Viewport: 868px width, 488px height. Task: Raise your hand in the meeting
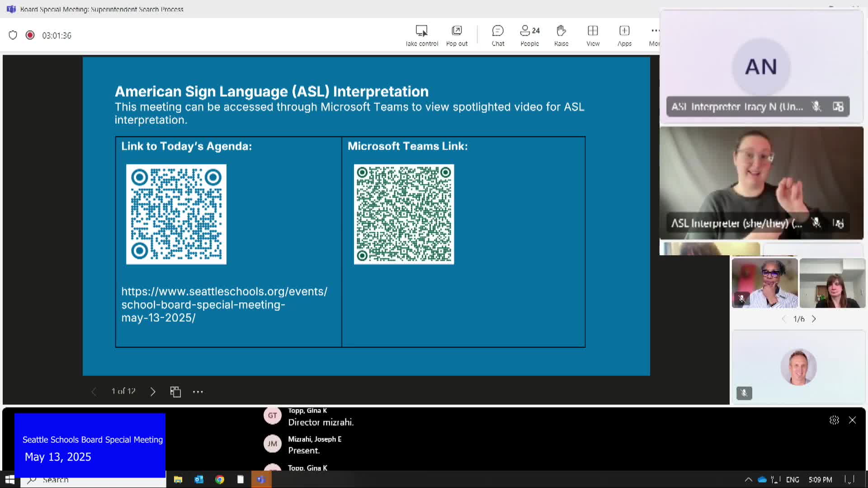[561, 35]
